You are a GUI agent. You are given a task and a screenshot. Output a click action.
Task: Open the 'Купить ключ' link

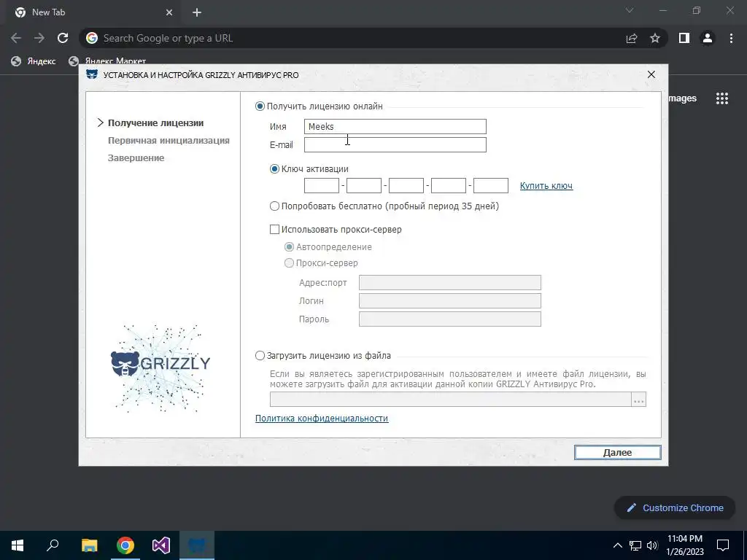[x=546, y=186]
